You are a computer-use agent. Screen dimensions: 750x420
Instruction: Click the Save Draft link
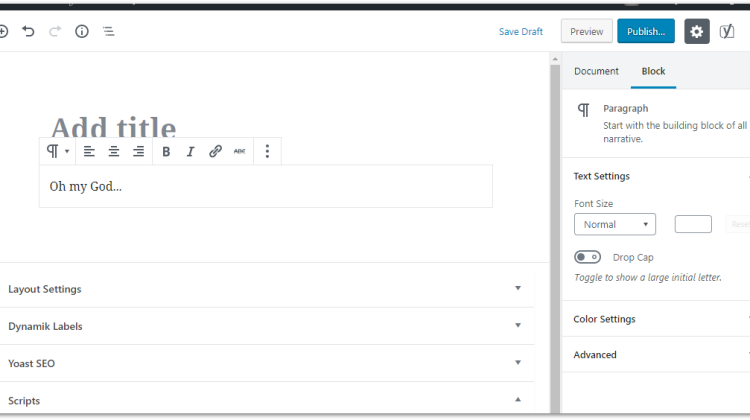(520, 32)
